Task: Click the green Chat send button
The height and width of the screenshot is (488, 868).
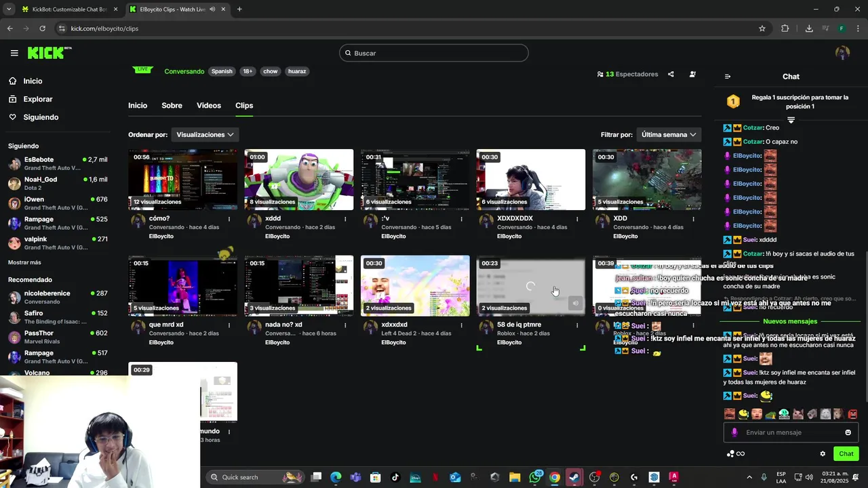Action: click(846, 453)
